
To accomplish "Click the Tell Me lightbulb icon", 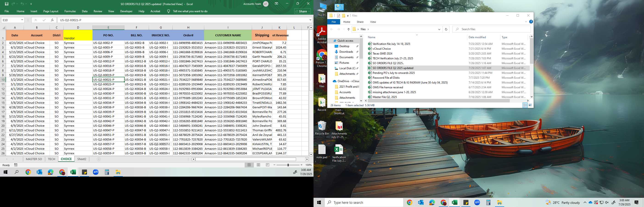I will tap(168, 11).
